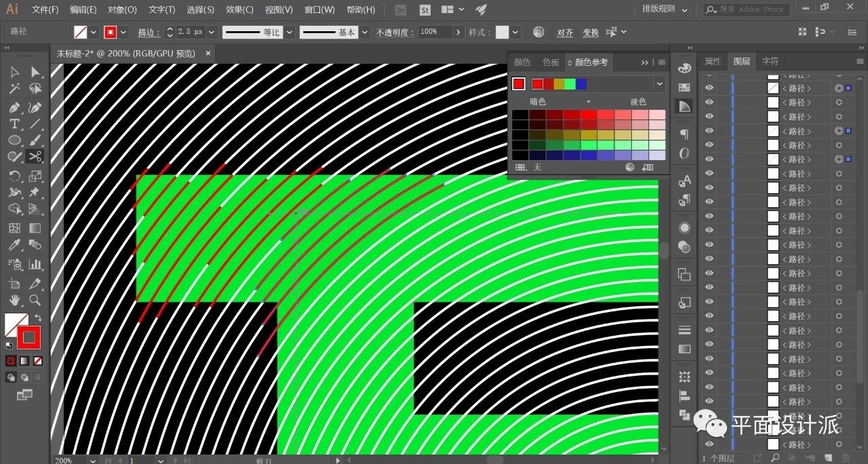This screenshot has height=464, width=868.
Task: Select the Paintbrush tool
Action: [35, 140]
